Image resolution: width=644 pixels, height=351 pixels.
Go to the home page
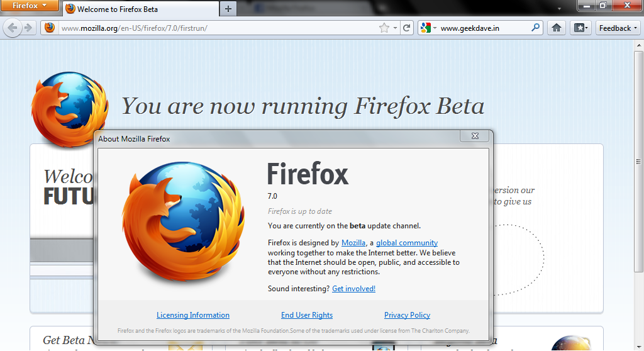click(557, 28)
